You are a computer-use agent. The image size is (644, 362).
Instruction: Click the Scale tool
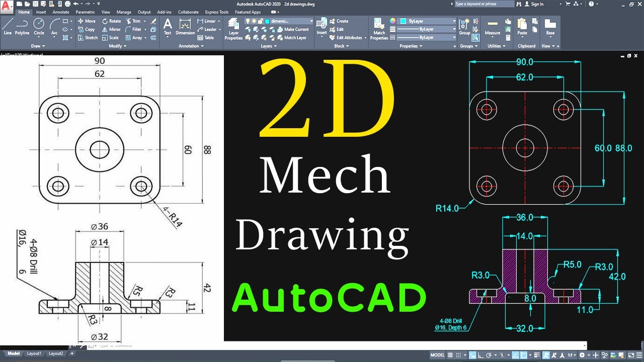click(111, 38)
